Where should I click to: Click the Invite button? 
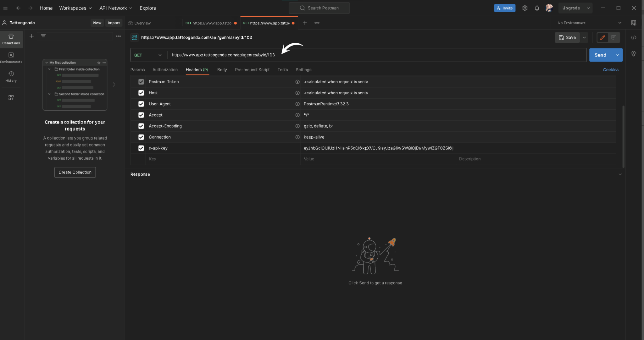pyautogui.click(x=505, y=8)
